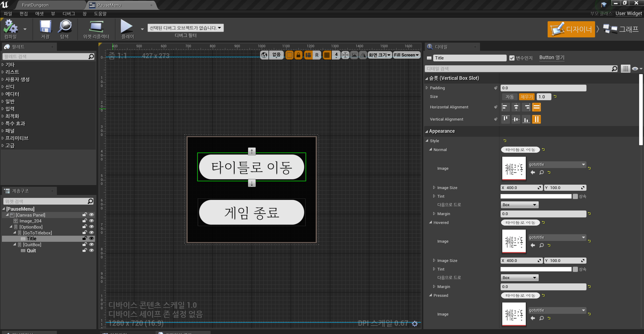
Task: Toggle the lock on the Quit widget
Action: (x=84, y=250)
